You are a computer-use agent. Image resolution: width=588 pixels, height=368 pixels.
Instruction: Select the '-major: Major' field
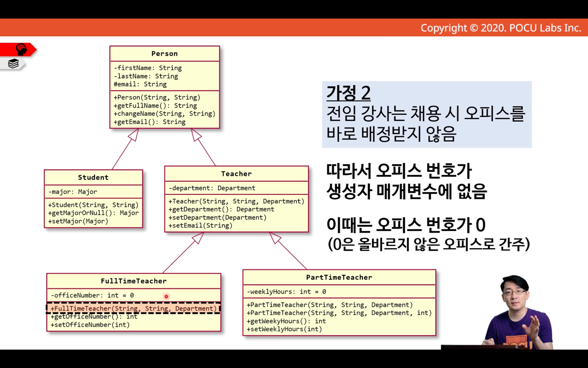[73, 192]
